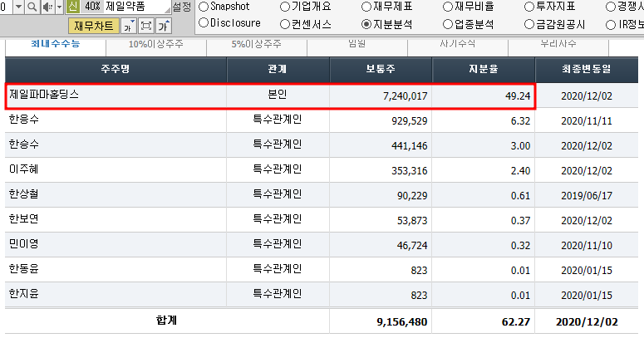This screenshot has height=338, width=644.
Task: Click the 합계 total row label
Action: [x=167, y=321]
